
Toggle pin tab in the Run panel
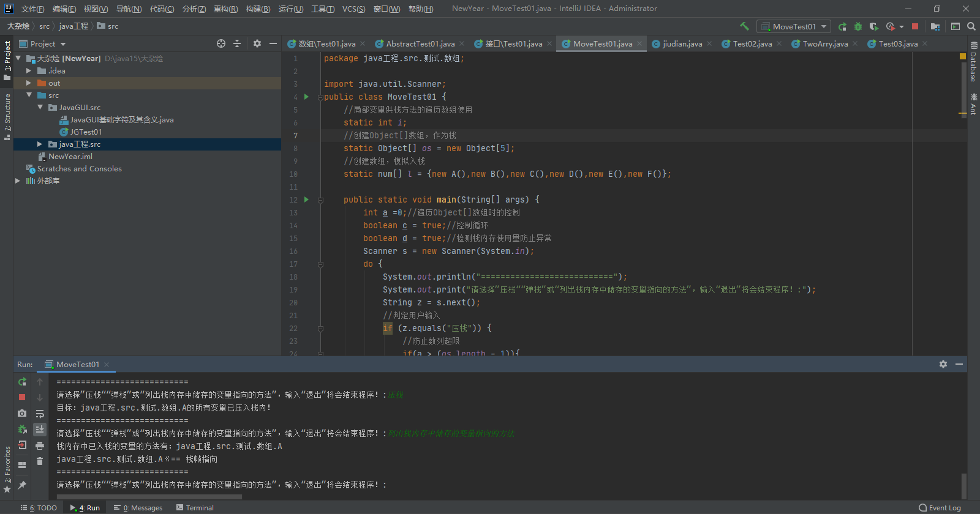point(22,485)
